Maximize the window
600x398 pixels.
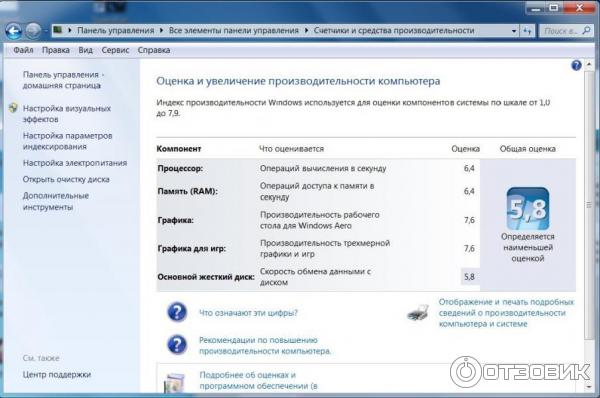553,8
